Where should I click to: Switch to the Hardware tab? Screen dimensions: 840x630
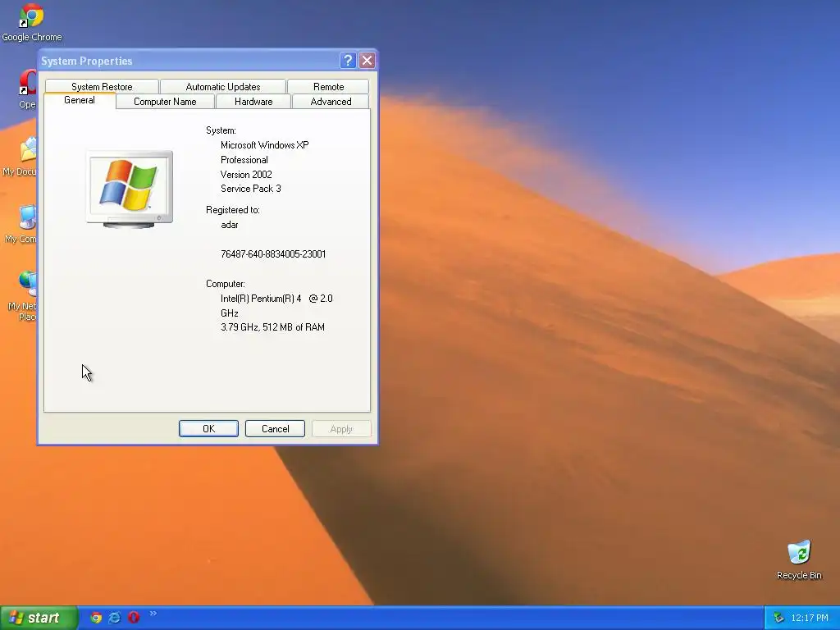(x=253, y=102)
